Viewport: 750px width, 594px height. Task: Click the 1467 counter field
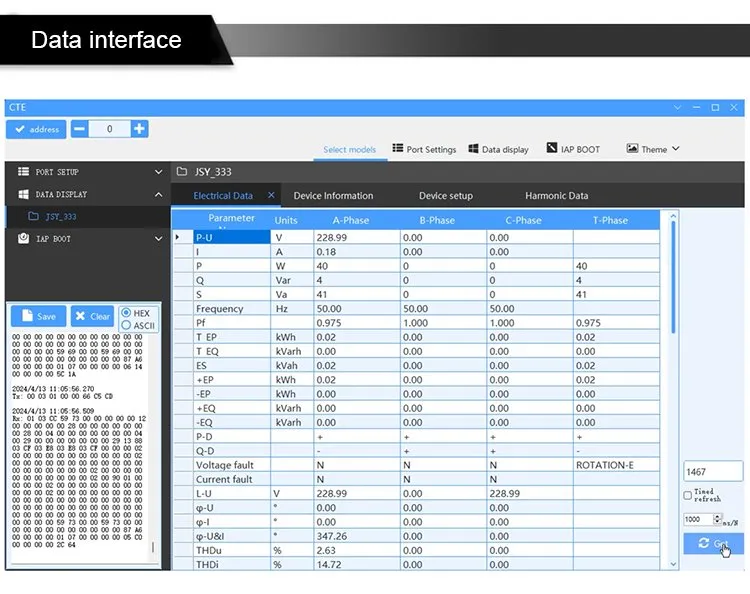pyautogui.click(x=713, y=472)
